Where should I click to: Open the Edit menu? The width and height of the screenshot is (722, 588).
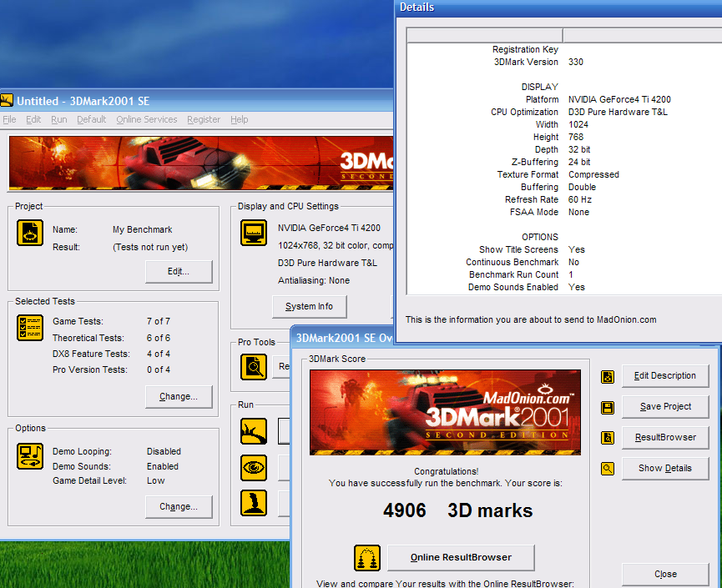point(33,119)
